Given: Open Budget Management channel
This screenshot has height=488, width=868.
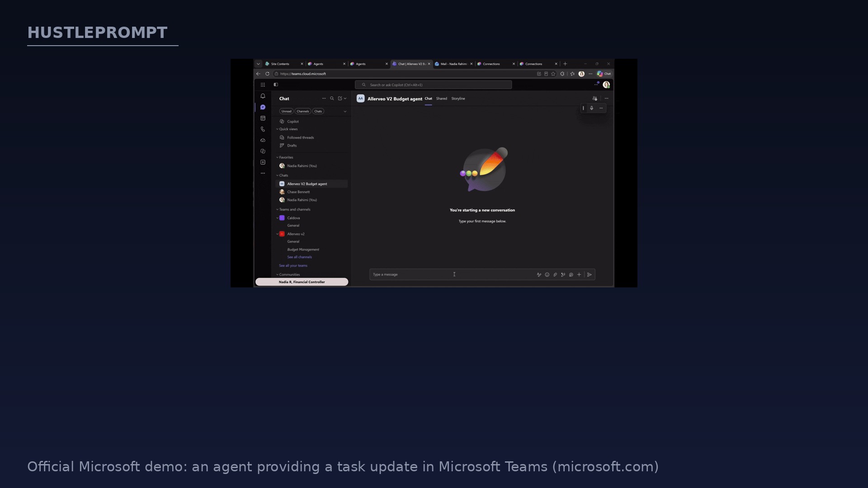Looking at the screenshot, I should (303, 249).
